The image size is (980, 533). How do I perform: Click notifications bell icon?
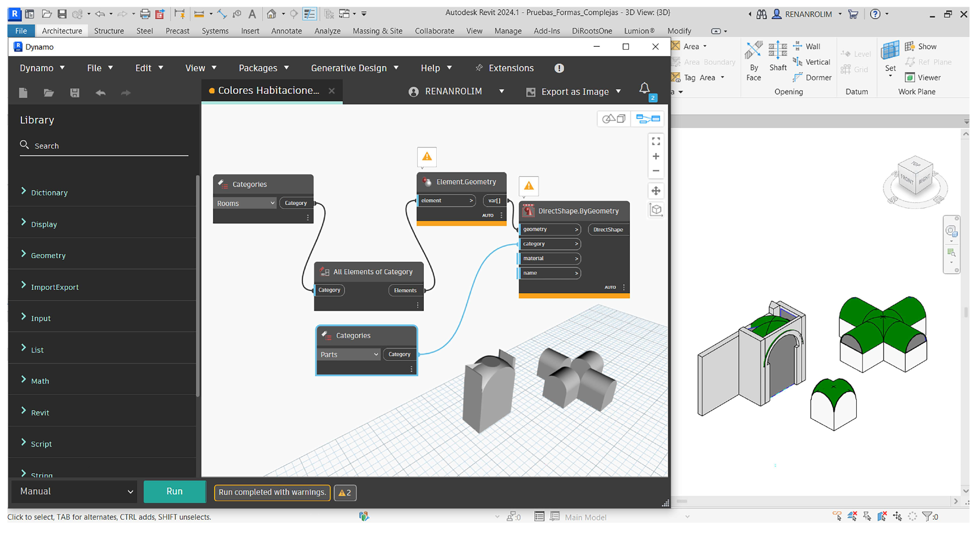coord(644,88)
